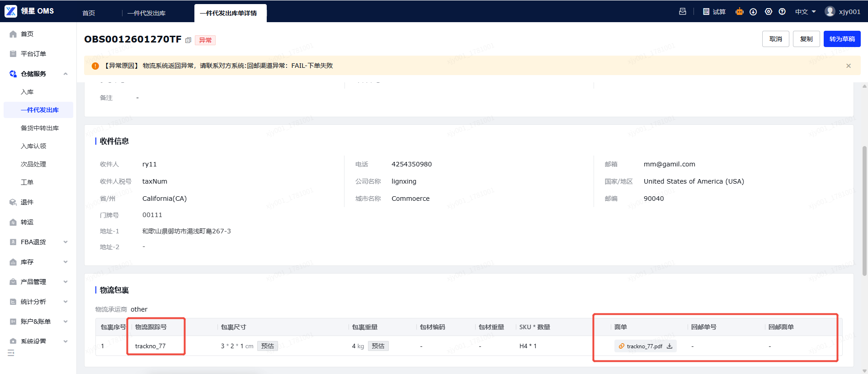Click the 退件 sidebar icon
The image size is (868, 374).
(x=13, y=202)
